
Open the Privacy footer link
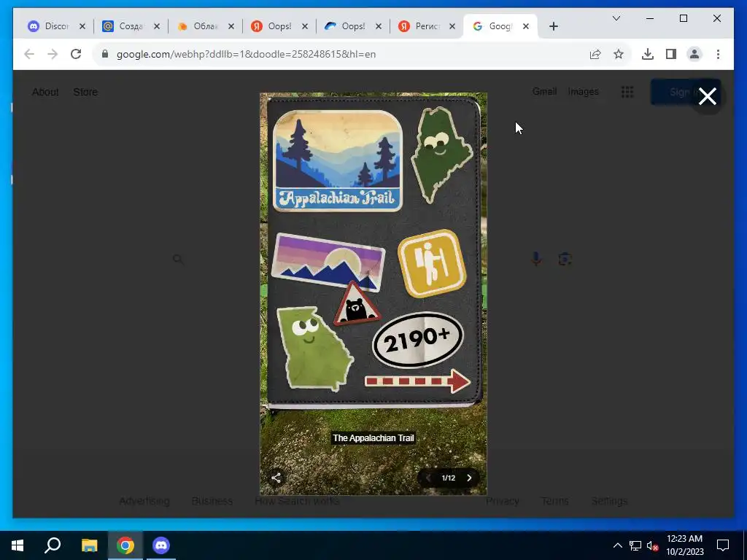pyautogui.click(x=502, y=501)
